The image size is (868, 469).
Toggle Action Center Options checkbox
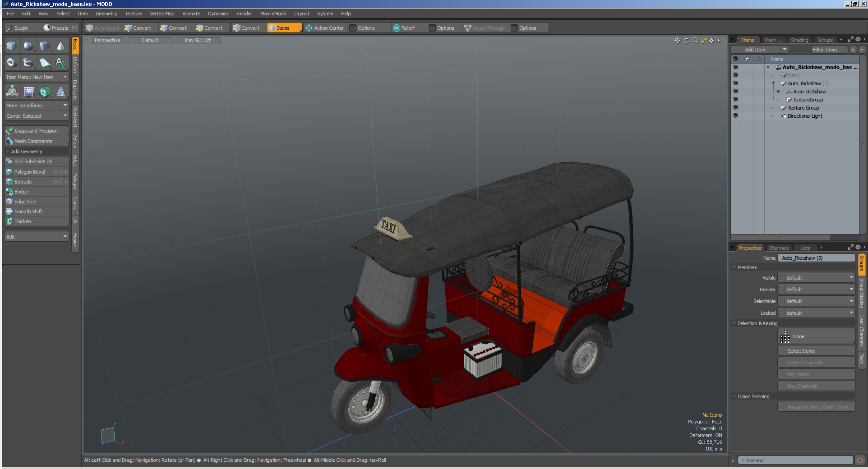353,28
